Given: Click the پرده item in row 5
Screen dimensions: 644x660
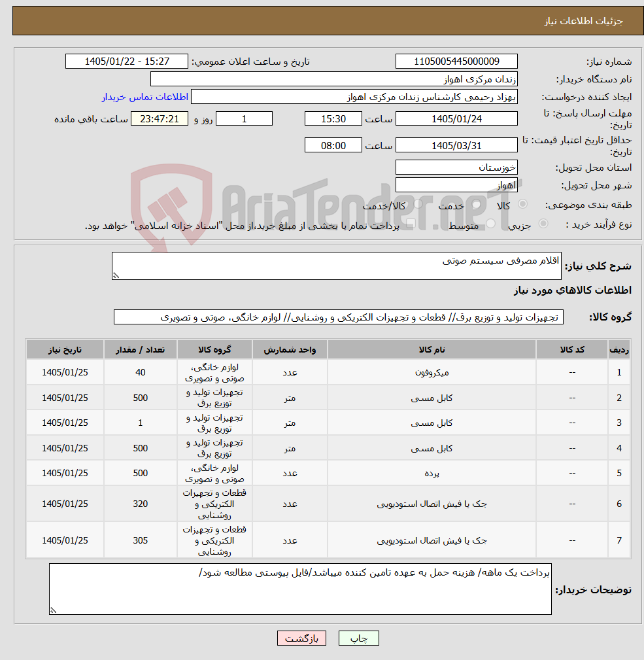Looking at the screenshot, I should point(432,473).
